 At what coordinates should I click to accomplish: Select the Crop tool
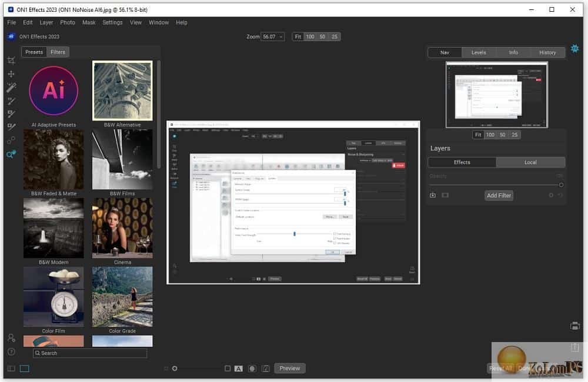(x=11, y=61)
